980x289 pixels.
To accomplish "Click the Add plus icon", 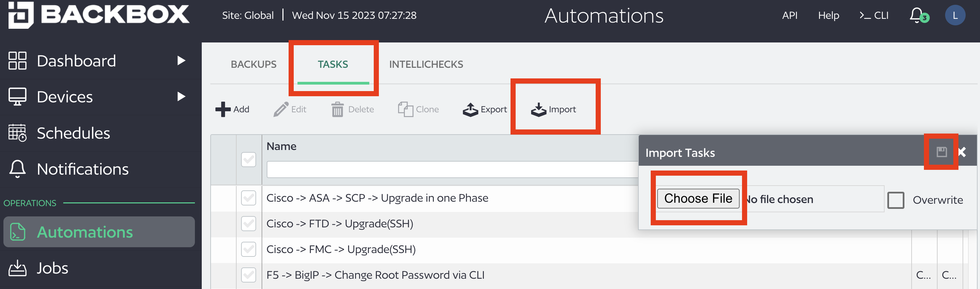I will tap(223, 109).
